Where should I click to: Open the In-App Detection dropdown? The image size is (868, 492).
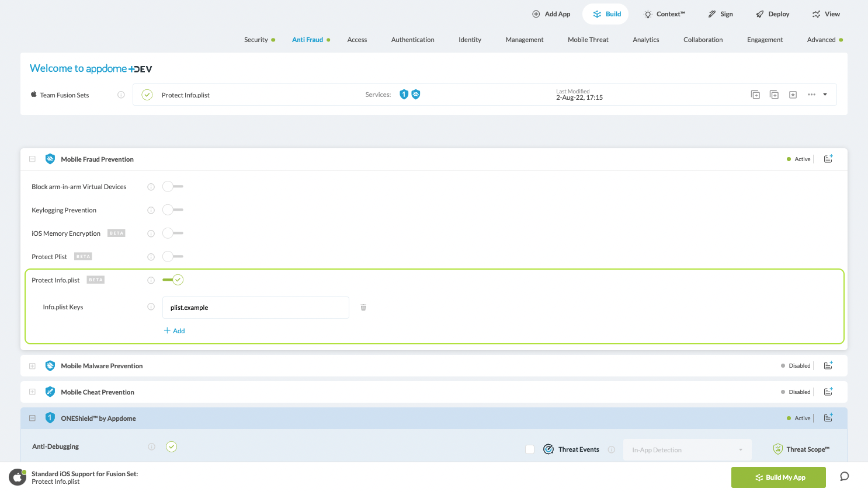(687, 450)
